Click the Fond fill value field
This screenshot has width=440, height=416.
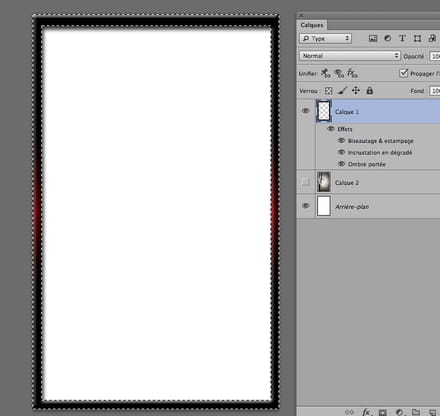(x=435, y=91)
